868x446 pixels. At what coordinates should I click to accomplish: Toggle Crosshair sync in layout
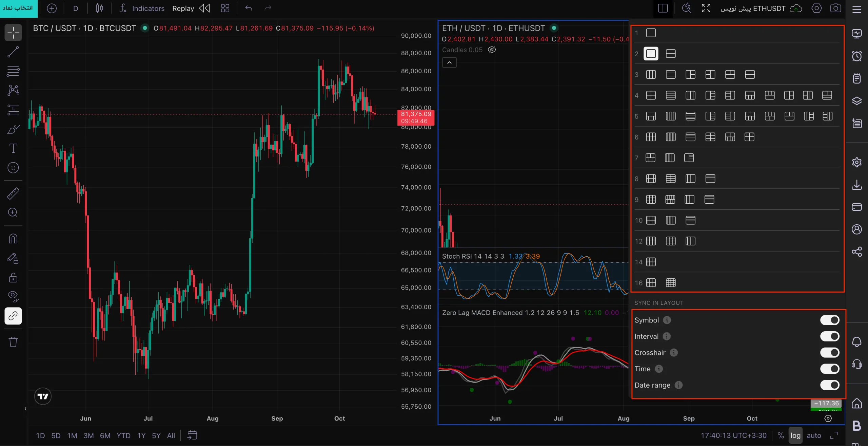click(x=830, y=353)
